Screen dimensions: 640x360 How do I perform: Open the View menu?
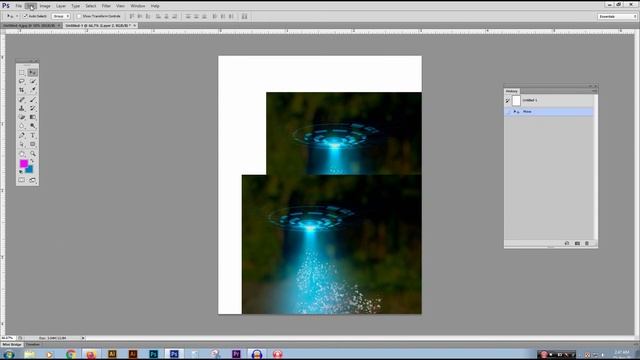pyautogui.click(x=120, y=6)
